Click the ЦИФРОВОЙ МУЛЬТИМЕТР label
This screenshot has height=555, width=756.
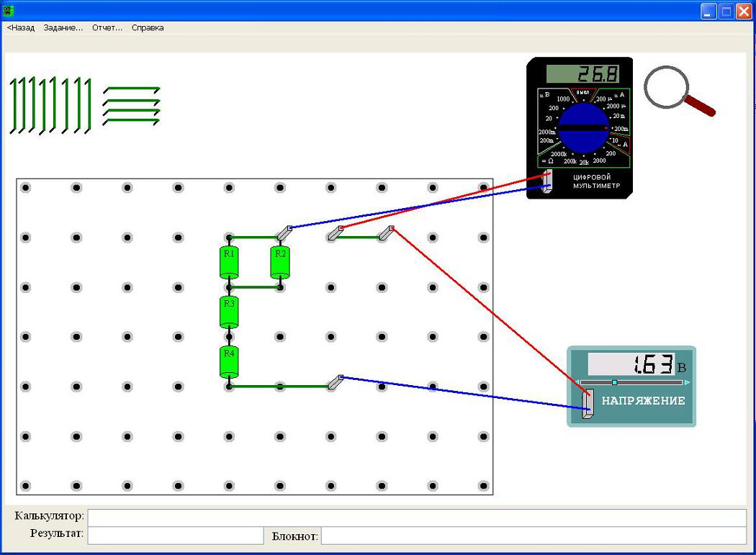point(596,181)
